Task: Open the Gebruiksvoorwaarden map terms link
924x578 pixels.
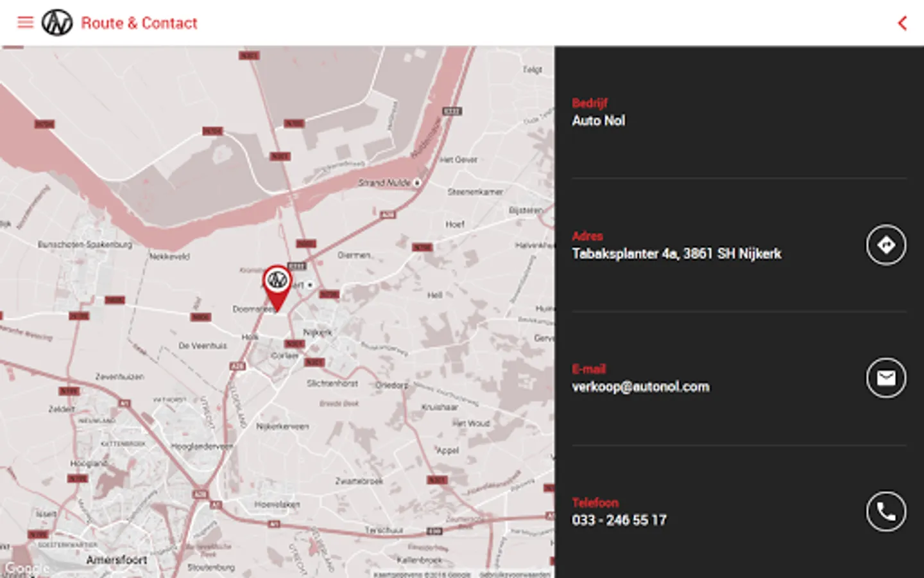Action: point(515,574)
